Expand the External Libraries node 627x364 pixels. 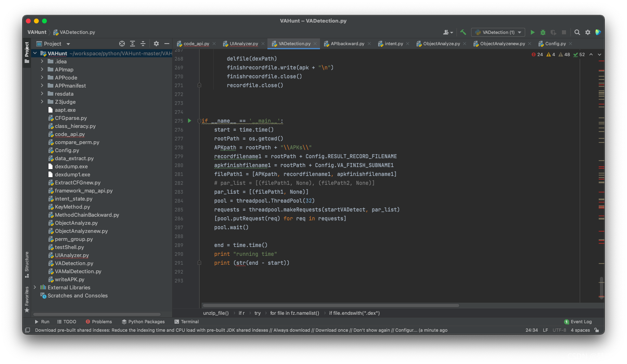(34, 287)
